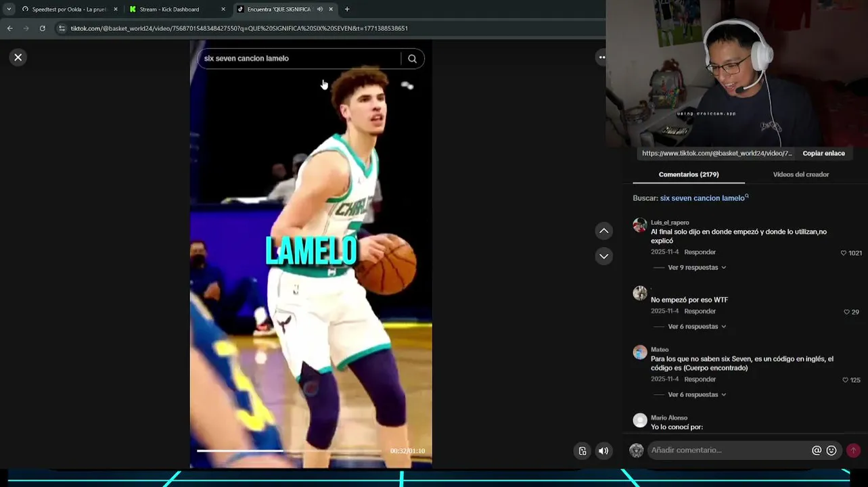Click Responder under 'No empezó por eso WTF'
The width and height of the screenshot is (868, 487).
700,312
